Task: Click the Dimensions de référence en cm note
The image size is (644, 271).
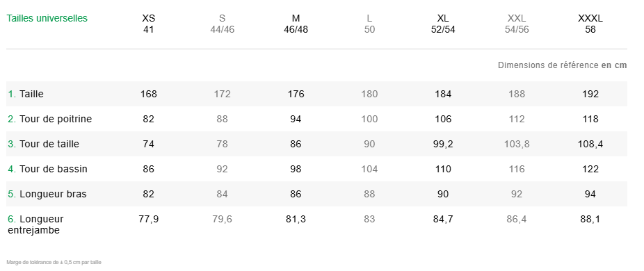Action: [x=562, y=65]
